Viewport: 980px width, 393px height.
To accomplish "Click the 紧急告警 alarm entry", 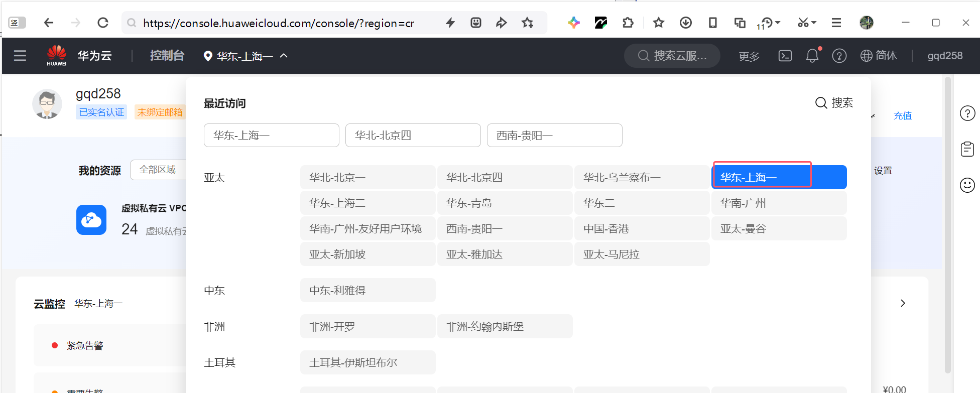I will click(85, 345).
